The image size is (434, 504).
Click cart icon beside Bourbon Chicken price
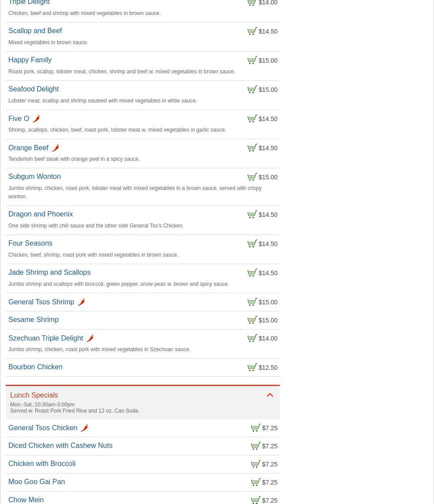(252, 368)
